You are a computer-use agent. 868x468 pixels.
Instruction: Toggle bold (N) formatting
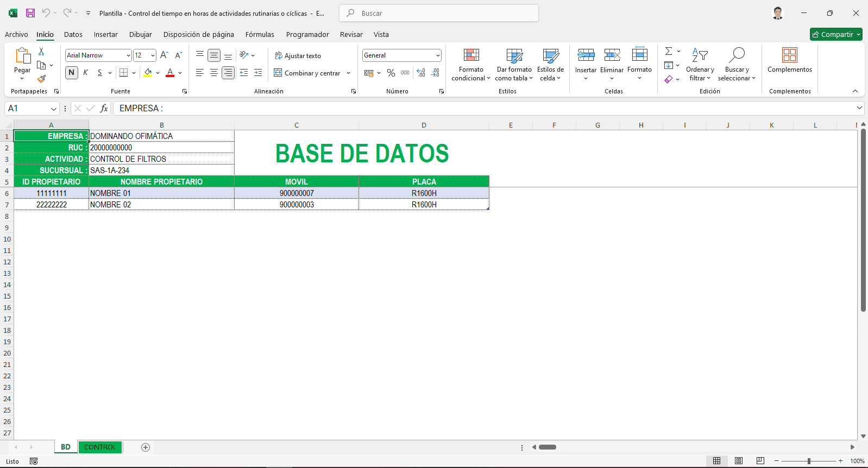71,73
